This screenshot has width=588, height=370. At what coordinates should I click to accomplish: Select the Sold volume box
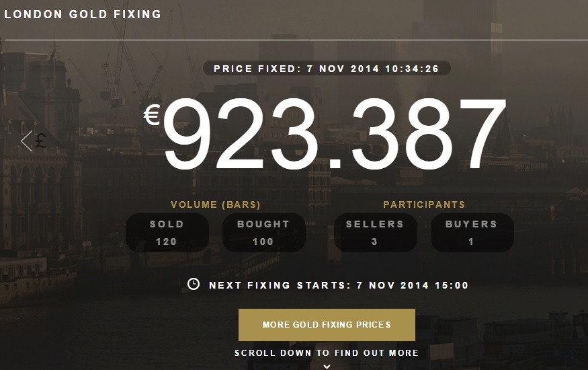pos(167,233)
